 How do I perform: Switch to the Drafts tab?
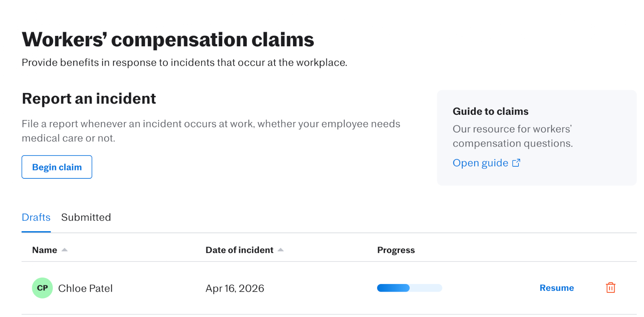[x=36, y=218]
